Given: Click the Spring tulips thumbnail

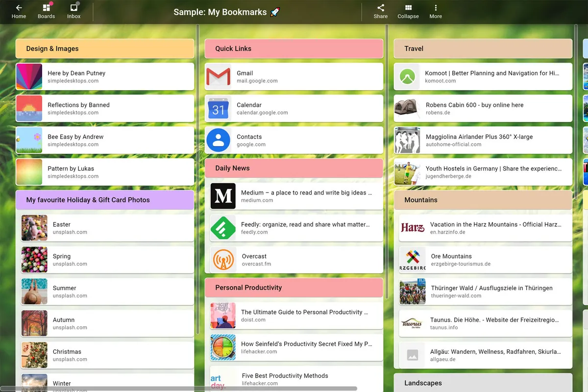Looking at the screenshot, I should click(x=34, y=260).
